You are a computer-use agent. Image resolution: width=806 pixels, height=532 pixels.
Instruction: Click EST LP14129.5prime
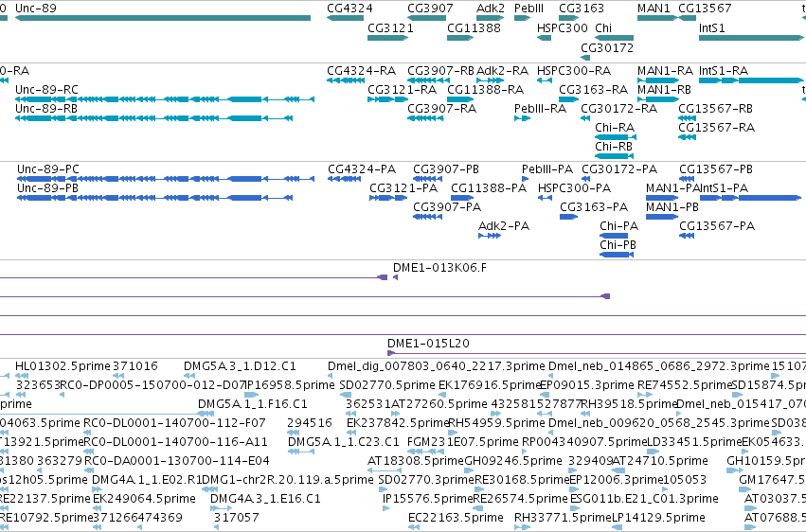659,517
